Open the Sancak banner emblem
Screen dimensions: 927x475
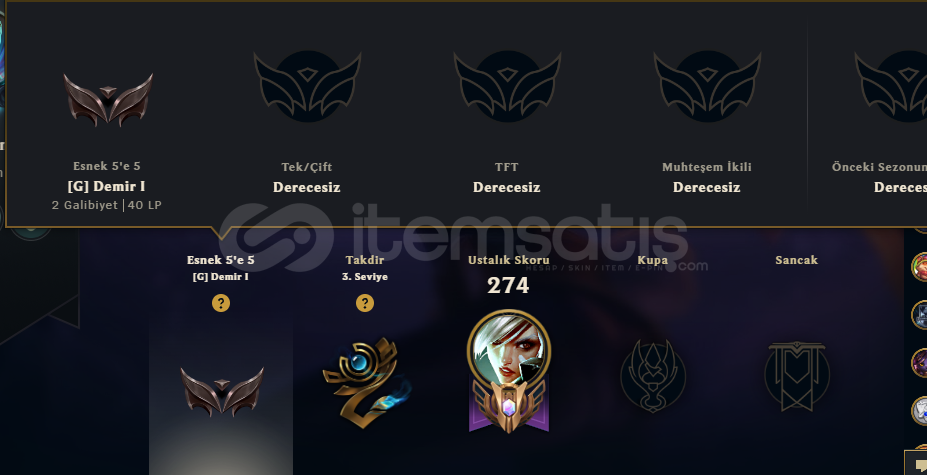coord(797,376)
